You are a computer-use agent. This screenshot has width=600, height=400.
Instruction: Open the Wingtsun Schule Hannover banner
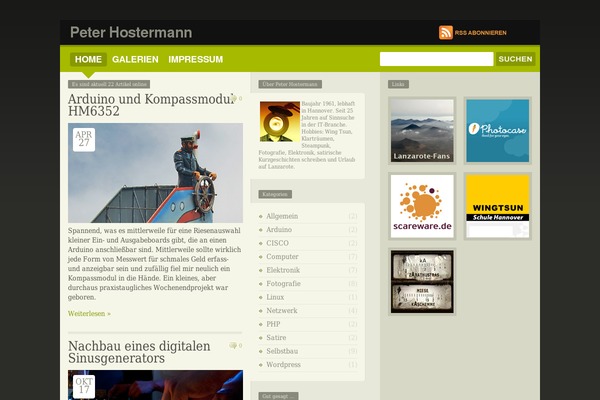498,206
